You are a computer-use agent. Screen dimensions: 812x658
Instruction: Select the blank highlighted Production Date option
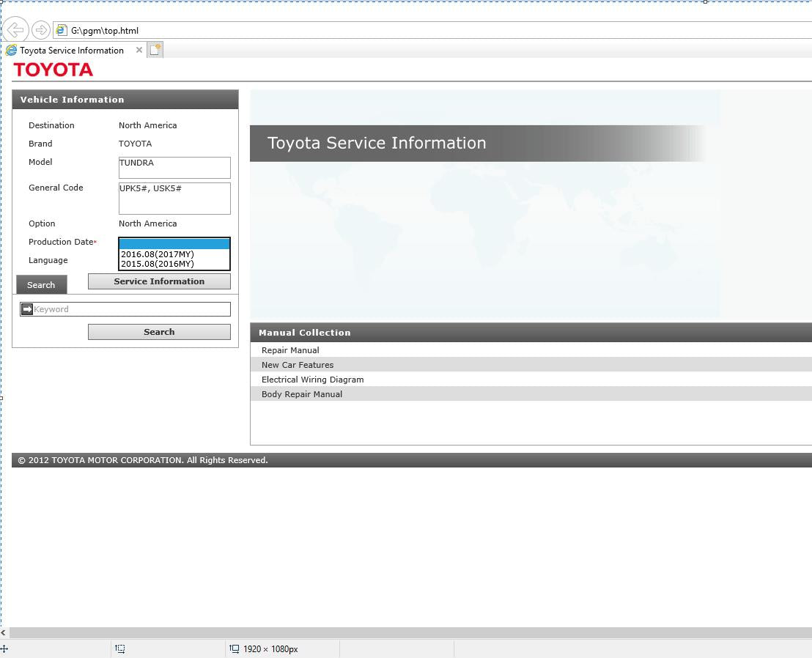coord(174,244)
